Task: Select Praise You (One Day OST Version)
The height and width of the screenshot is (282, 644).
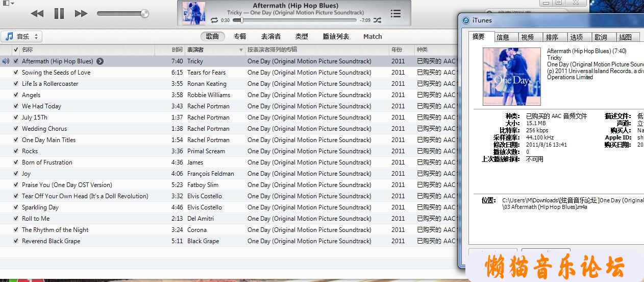Action: [67, 185]
